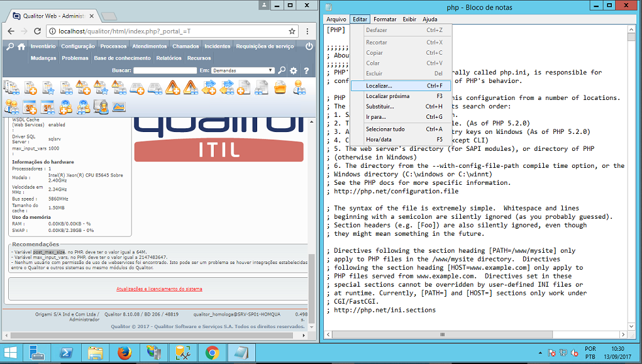Click the chat group with binoculars icon
The width and height of the screenshot is (642, 364).
coord(84,107)
